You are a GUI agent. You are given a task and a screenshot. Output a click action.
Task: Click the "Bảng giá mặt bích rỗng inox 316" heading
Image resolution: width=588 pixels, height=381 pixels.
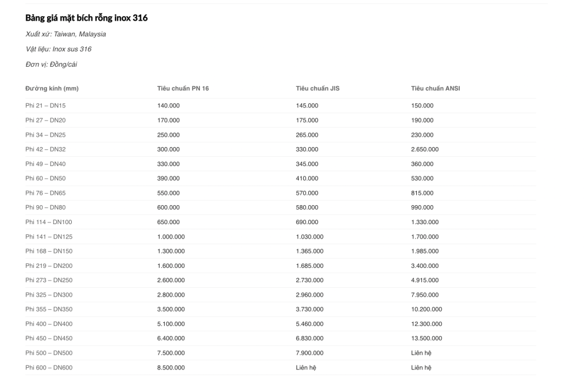point(86,18)
